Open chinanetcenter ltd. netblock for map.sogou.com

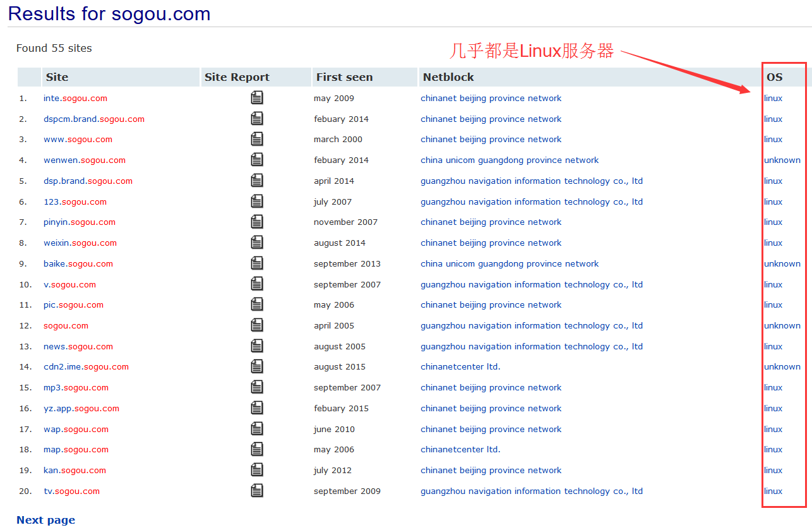(460, 449)
